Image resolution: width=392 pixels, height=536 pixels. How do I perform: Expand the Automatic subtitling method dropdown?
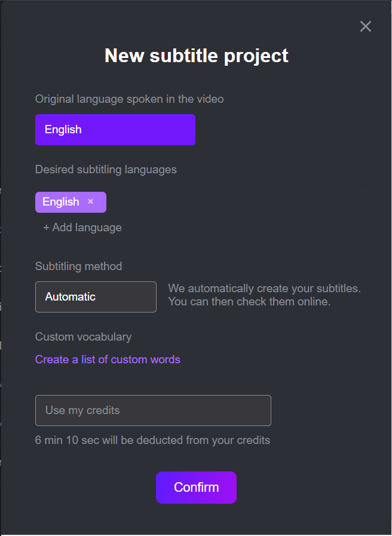[x=96, y=297]
